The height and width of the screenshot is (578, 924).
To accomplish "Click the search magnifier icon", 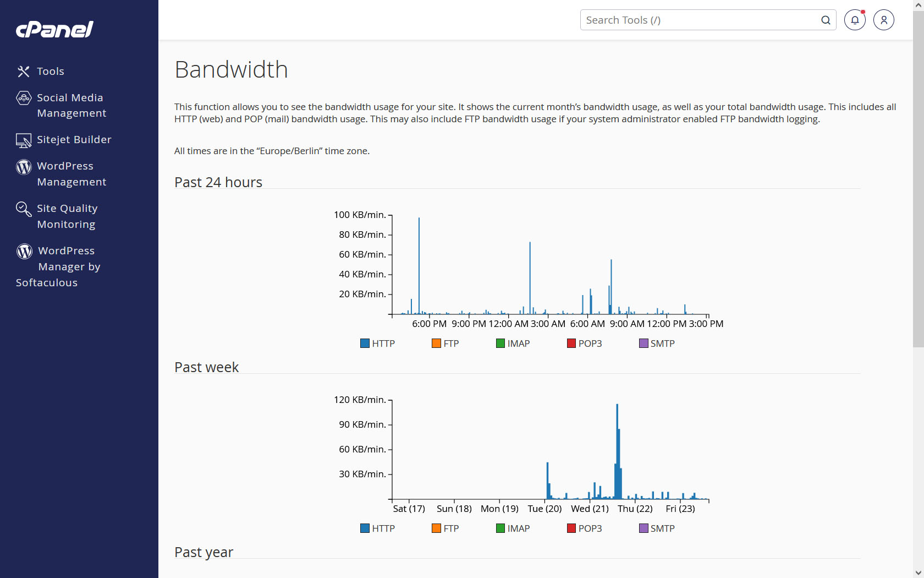I will (826, 20).
